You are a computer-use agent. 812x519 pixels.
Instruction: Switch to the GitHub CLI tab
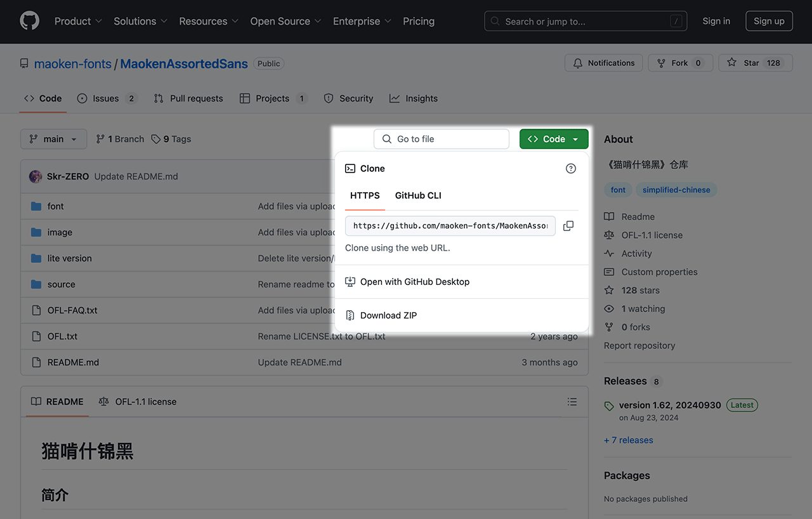pos(418,195)
